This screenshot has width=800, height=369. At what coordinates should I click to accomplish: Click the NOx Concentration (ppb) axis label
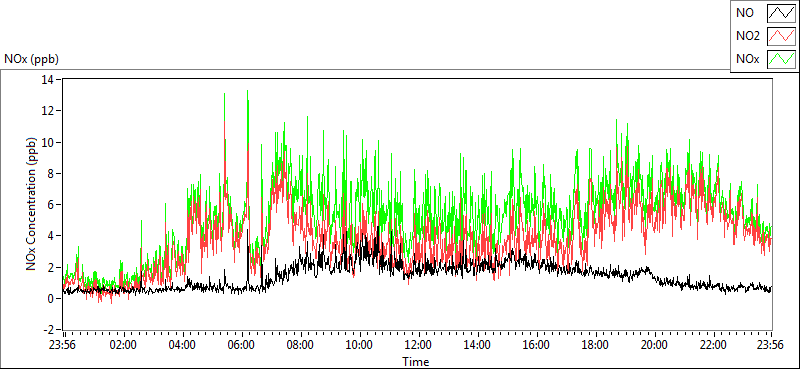pyautogui.click(x=32, y=203)
